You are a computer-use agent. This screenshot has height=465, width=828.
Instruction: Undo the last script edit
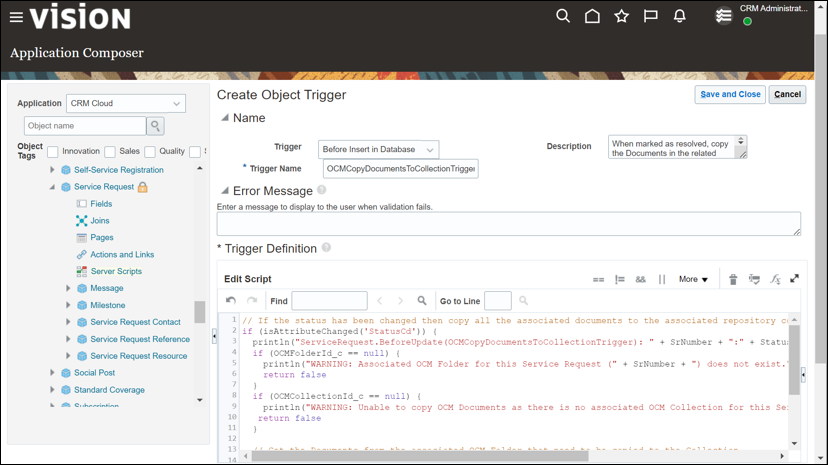(231, 300)
